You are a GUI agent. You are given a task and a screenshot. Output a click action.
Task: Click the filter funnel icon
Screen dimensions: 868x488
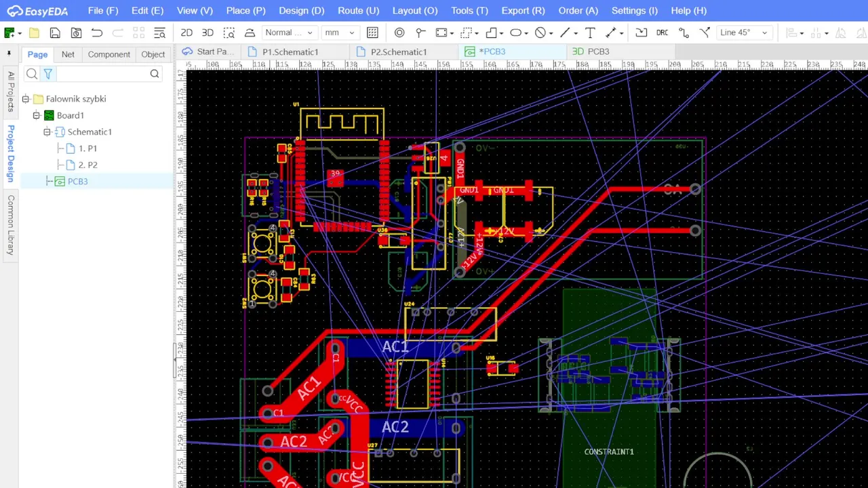click(48, 74)
